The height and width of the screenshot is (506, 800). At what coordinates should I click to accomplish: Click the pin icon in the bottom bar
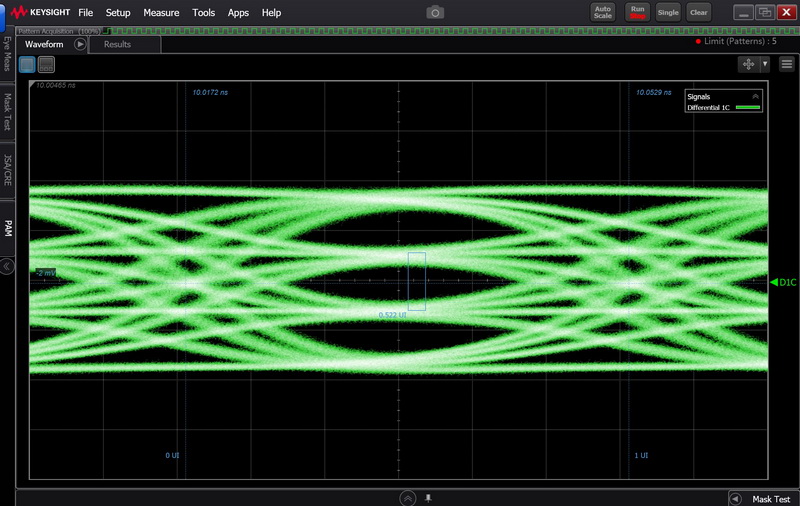coord(428,498)
